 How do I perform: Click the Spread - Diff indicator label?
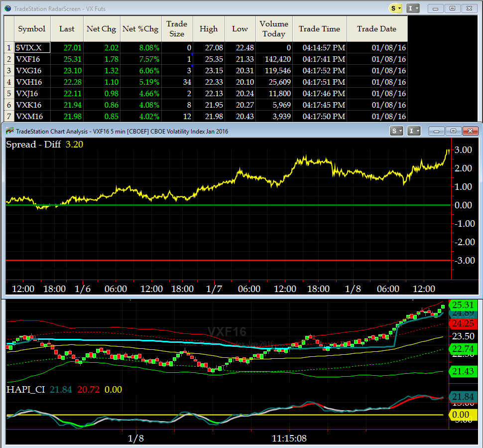33,145
